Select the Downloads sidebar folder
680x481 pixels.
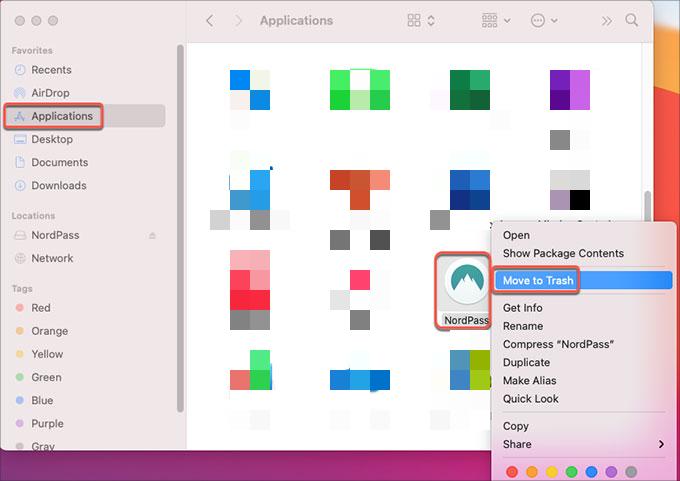pos(58,185)
